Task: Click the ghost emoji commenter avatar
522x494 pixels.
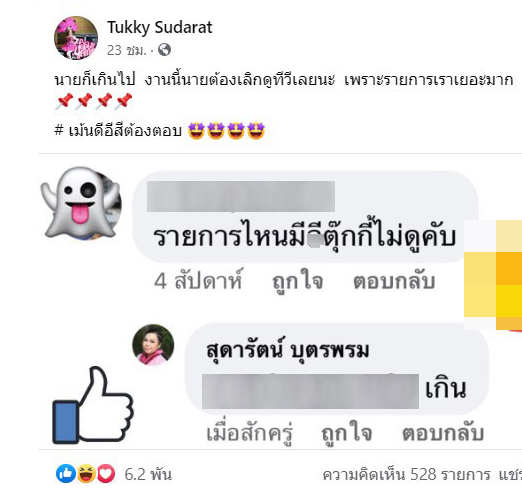Action: 81,203
